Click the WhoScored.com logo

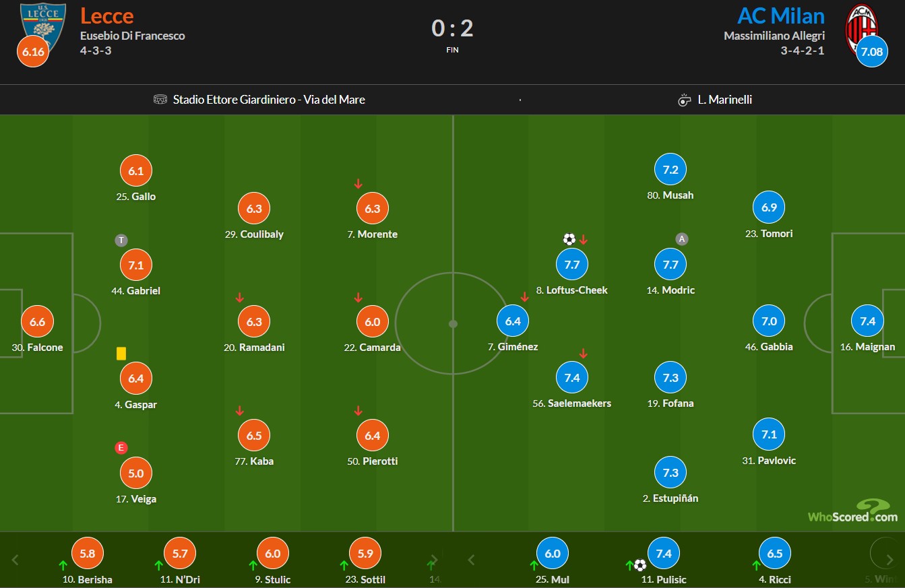tap(853, 511)
